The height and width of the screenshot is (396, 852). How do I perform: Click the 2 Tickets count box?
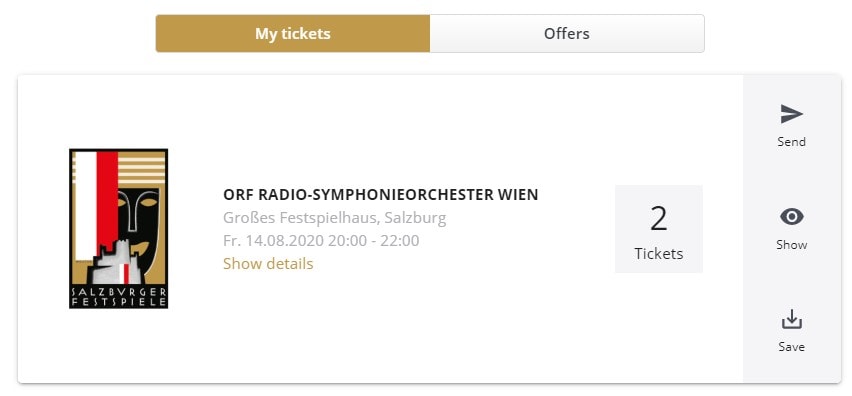click(659, 229)
